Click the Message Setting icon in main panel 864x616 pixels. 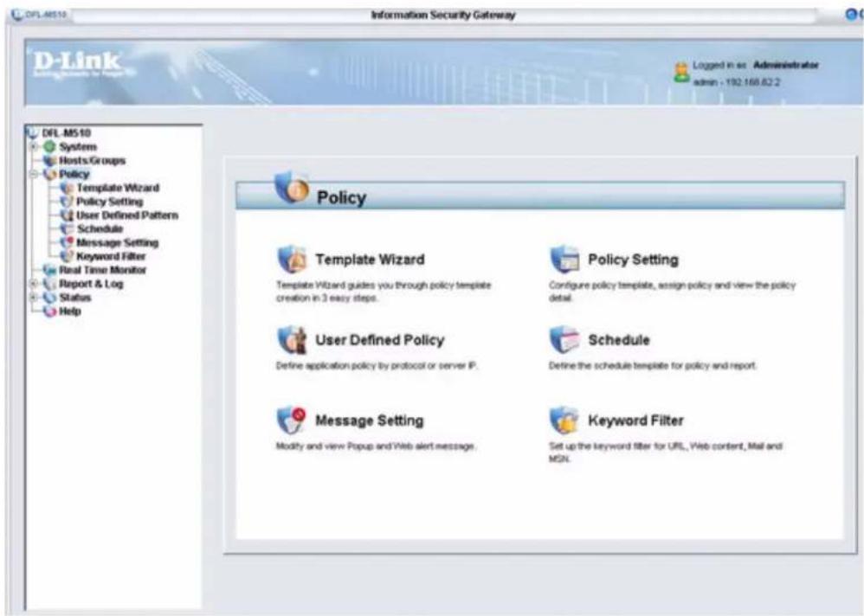292,420
